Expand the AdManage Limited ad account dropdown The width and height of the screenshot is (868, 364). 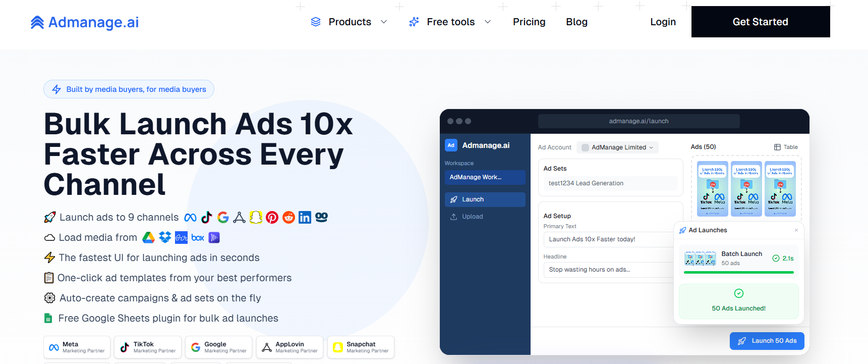pos(617,147)
